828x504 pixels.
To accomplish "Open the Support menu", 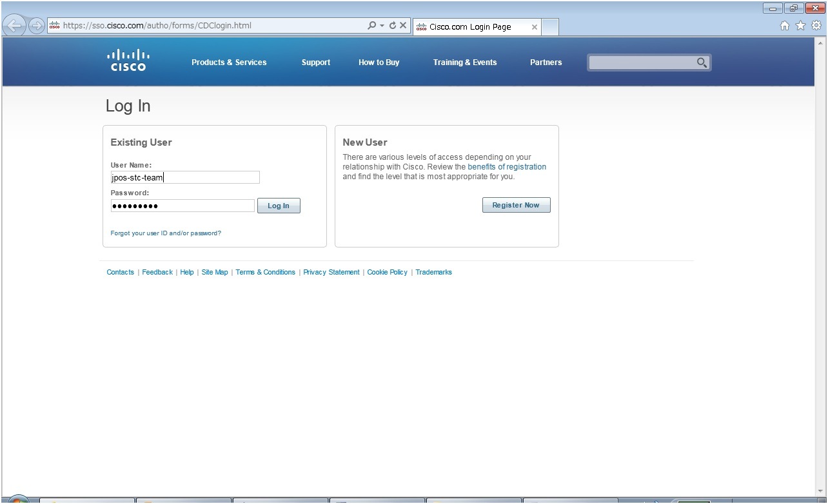I will (x=316, y=63).
